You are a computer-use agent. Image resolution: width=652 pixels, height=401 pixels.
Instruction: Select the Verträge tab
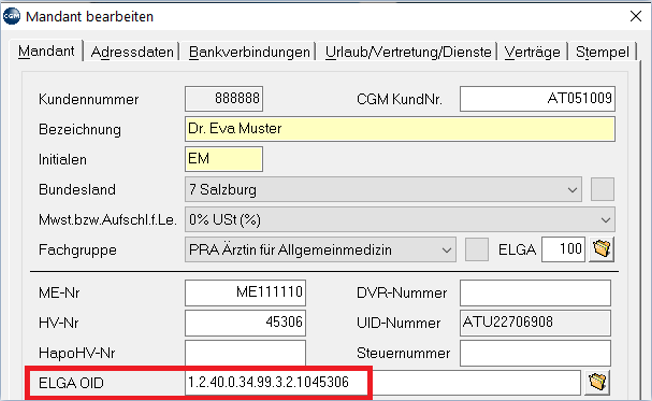click(532, 52)
